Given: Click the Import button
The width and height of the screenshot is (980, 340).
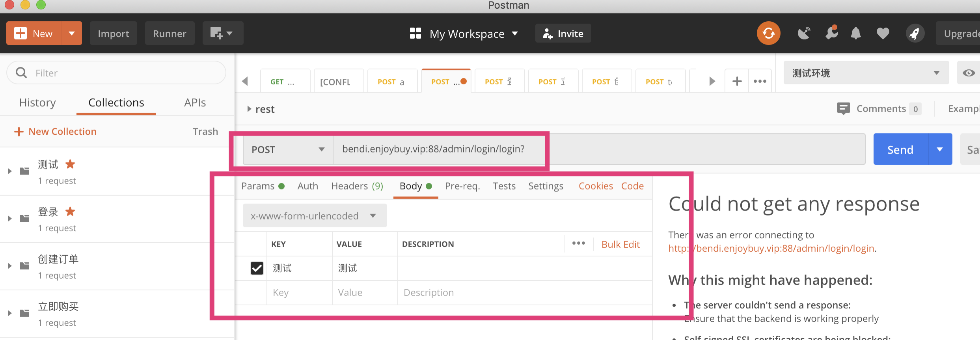Looking at the screenshot, I should pyautogui.click(x=114, y=33).
